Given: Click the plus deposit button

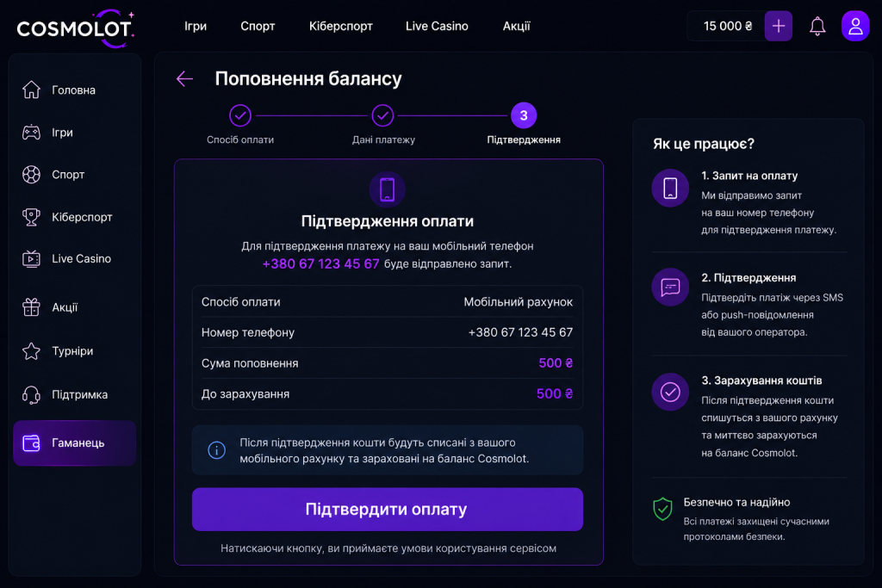Looking at the screenshot, I should pyautogui.click(x=779, y=26).
